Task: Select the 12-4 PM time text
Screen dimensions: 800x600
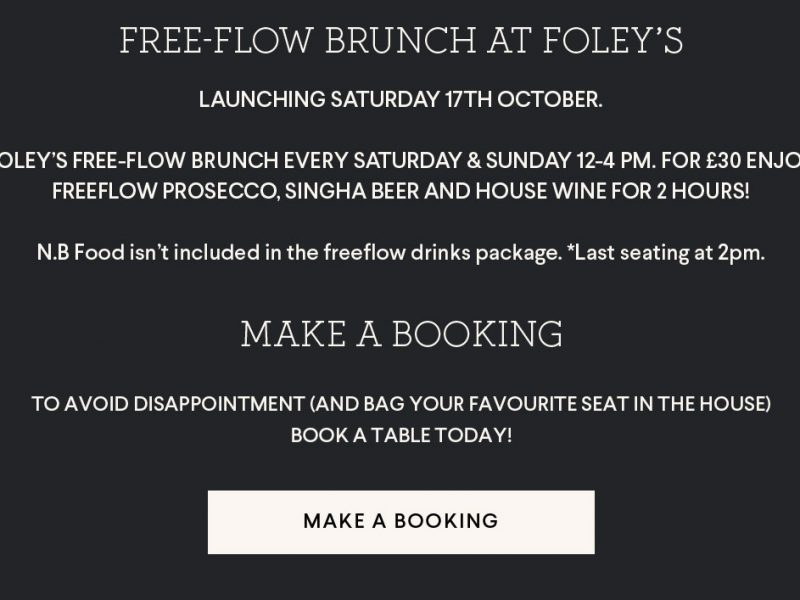Action: tap(616, 161)
